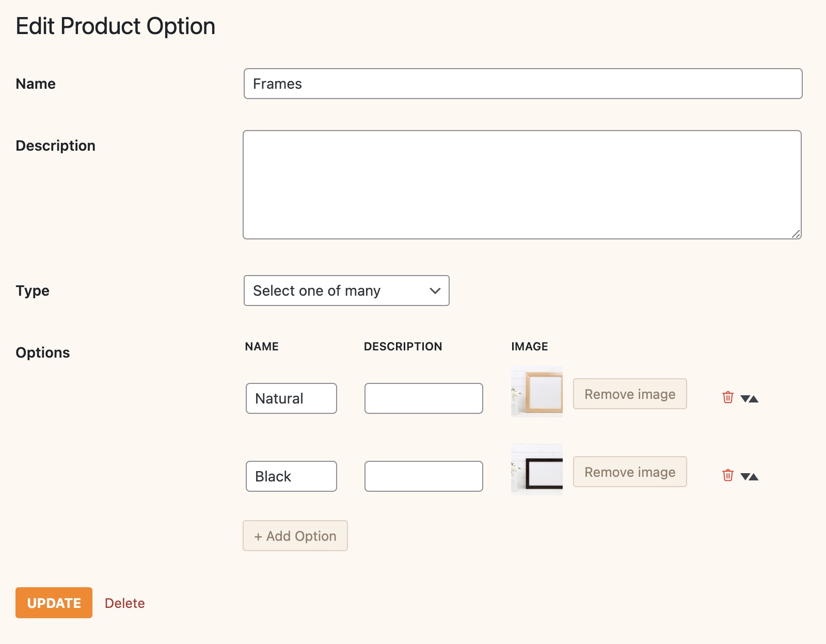Image resolution: width=826 pixels, height=644 pixels.
Task: Click the Black option description field
Action: [423, 476]
